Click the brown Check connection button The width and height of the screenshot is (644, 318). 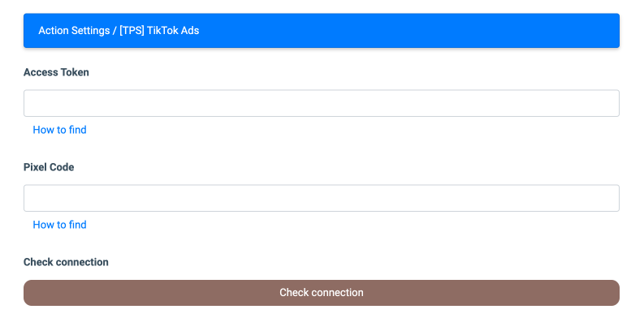[321, 293]
